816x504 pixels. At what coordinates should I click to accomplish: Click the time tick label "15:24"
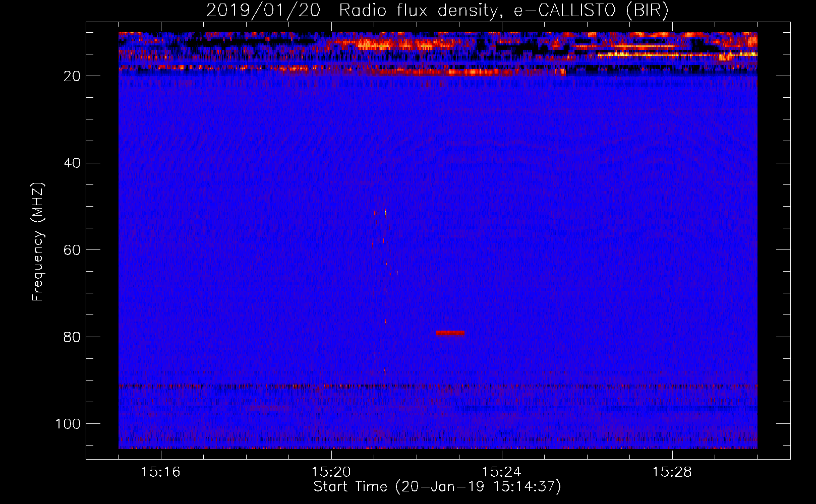(502, 472)
